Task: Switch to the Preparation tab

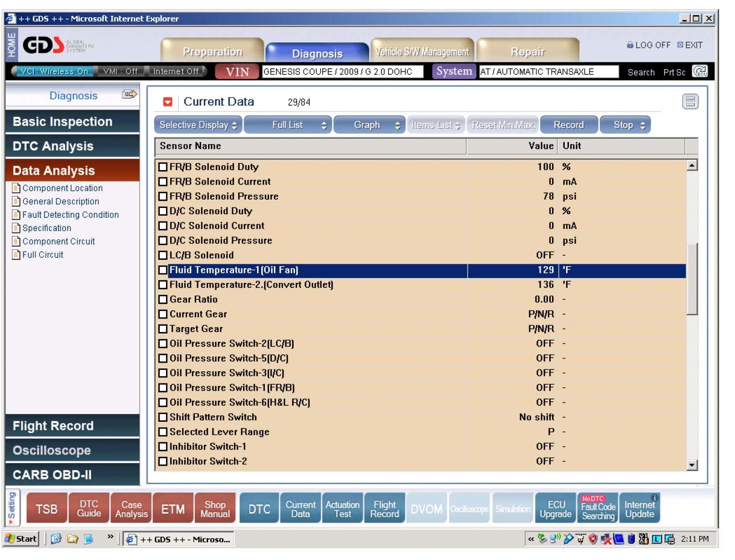Action: pos(212,51)
